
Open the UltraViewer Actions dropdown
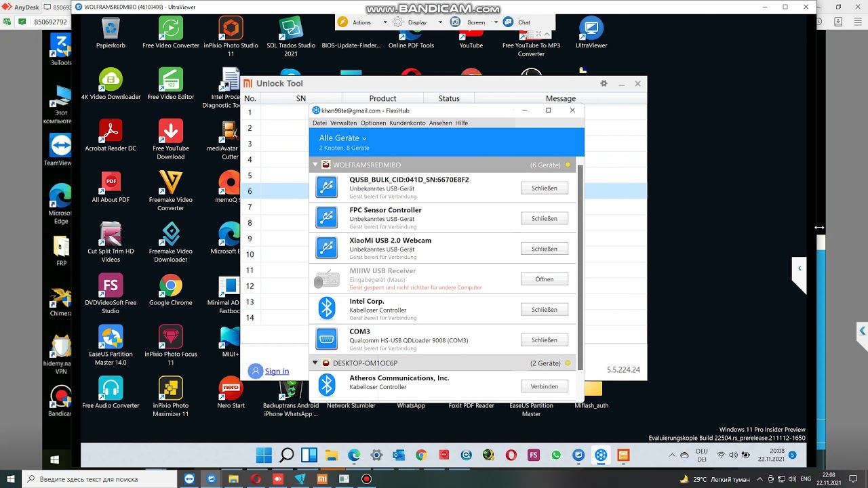(363, 22)
